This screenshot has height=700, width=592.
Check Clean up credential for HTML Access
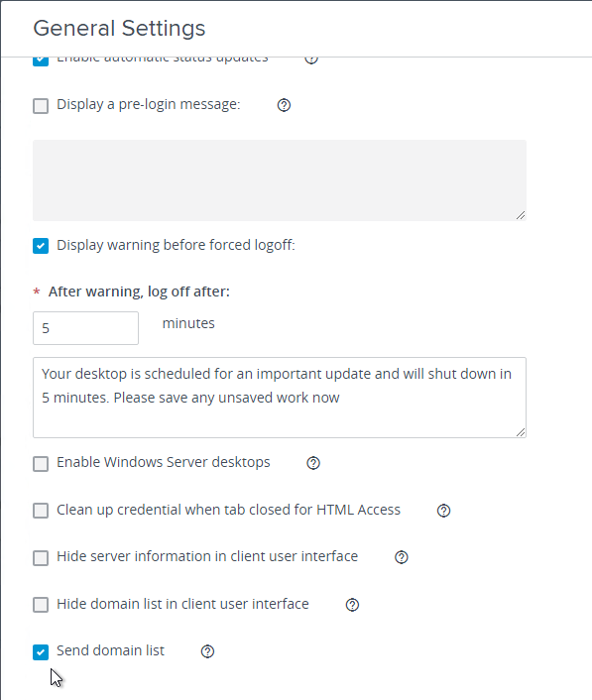41,511
